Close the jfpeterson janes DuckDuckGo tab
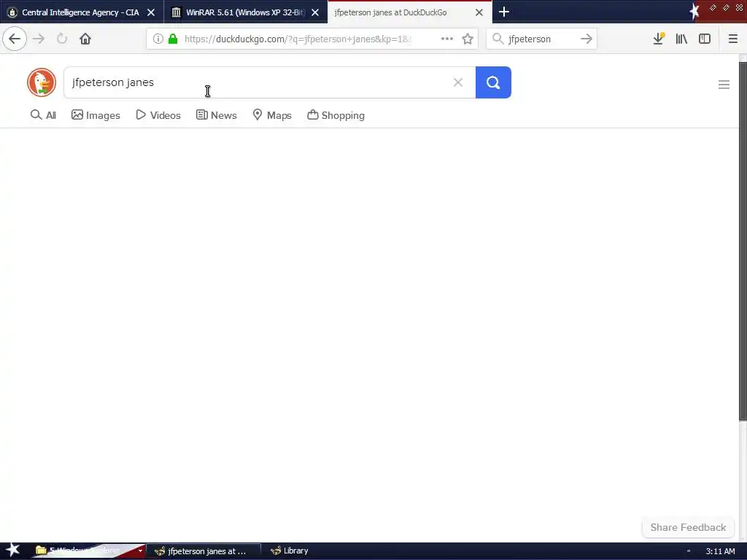The height and width of the screenshot is (560, 747). coord(479,12)
